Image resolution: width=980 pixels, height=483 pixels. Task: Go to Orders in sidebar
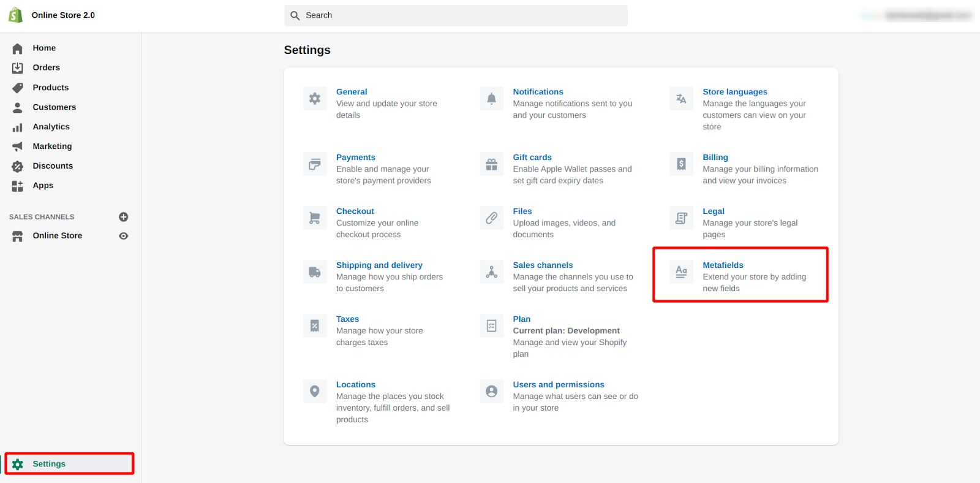[x=47, y=67]
